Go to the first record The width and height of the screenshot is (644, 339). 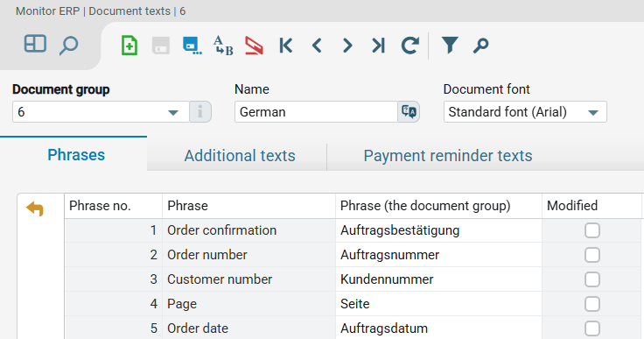(286, 46)
